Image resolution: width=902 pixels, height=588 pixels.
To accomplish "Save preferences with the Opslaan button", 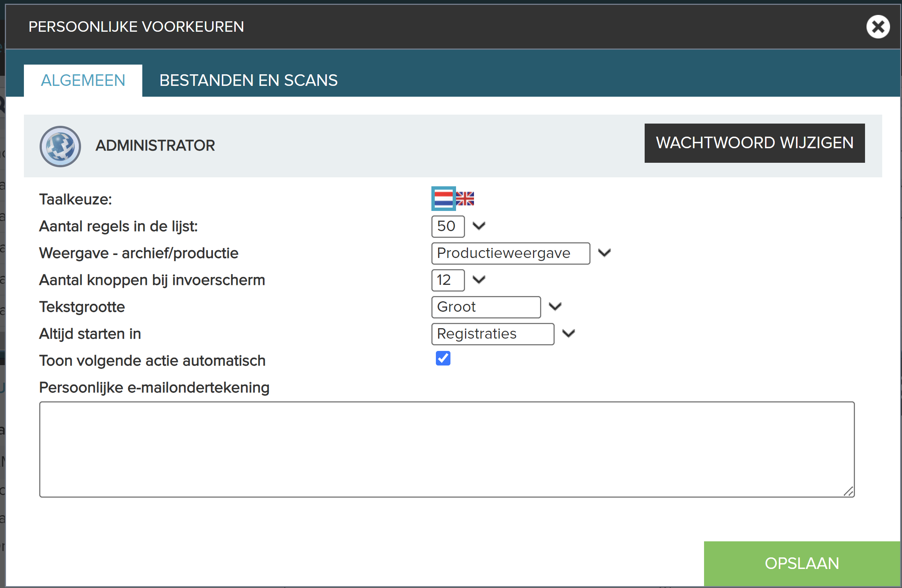I will (x=802, y=563).
